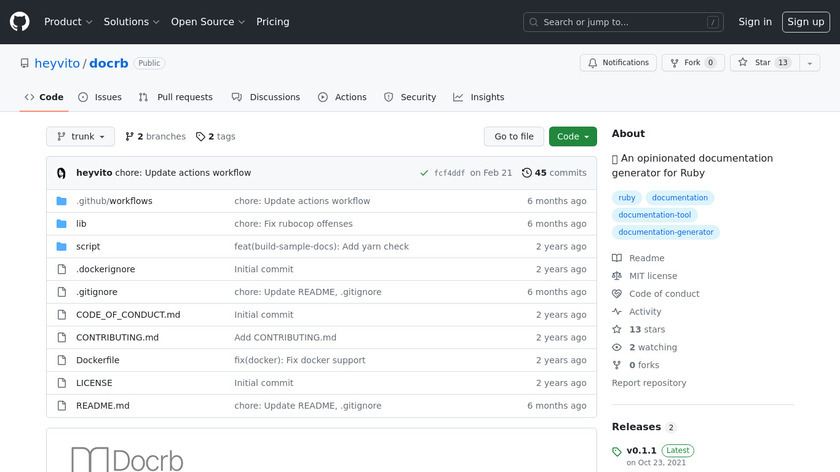Select the documentation-generator topic tag
840x472 pixels.
666,232
